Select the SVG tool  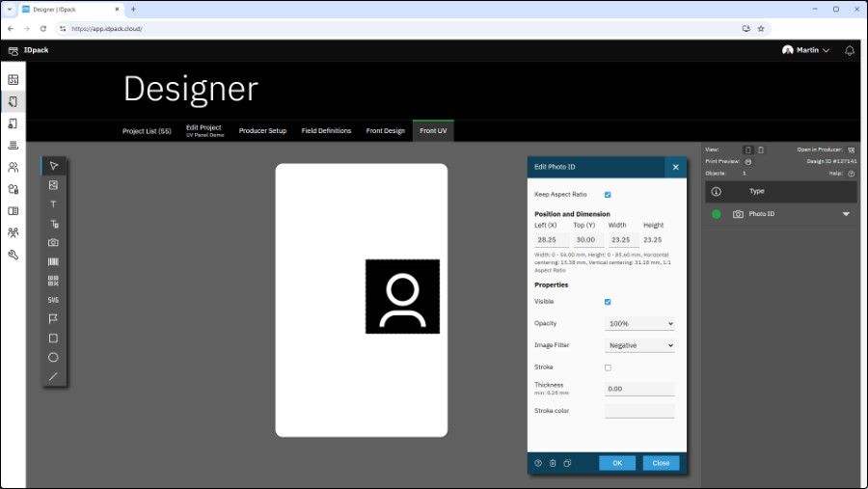(x=53, y=300)
